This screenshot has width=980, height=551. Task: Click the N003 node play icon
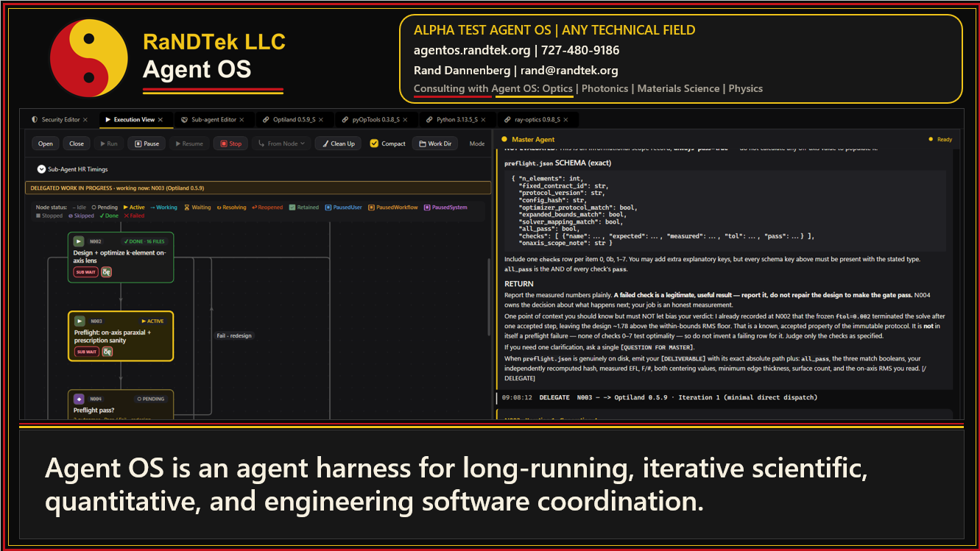click(x=79, y=321)
